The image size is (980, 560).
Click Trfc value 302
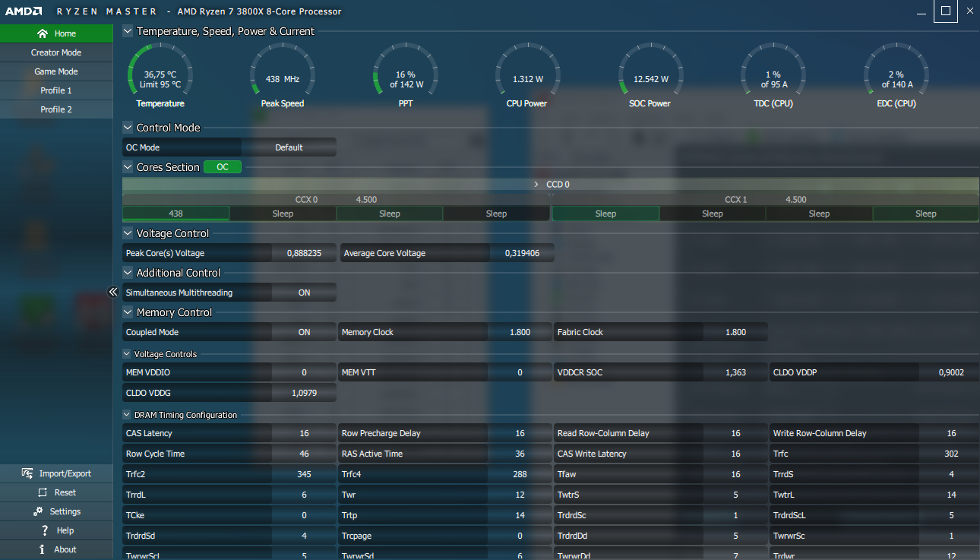[x=951, y=454]
